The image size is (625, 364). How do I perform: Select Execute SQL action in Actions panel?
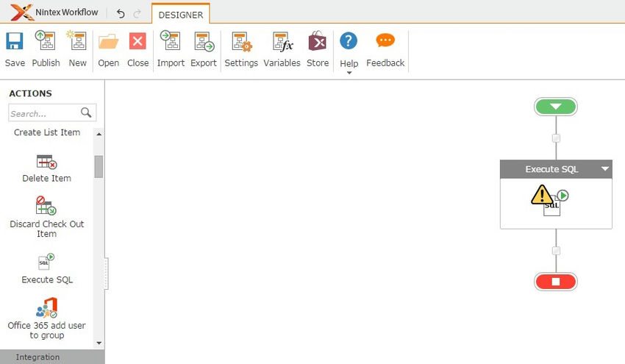pos(46,268)
